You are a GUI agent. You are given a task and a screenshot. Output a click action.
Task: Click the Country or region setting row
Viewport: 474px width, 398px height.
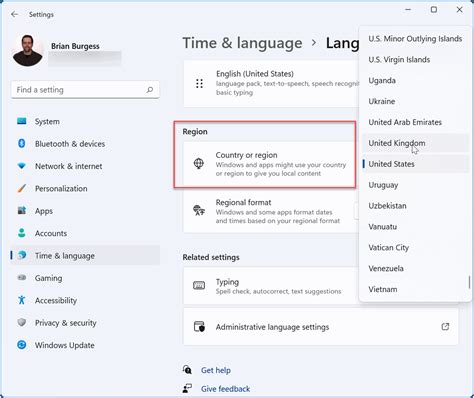pos(269,164)
